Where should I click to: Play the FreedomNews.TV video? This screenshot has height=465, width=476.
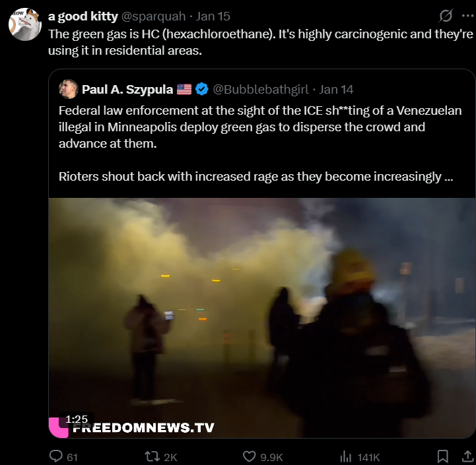(262, 318)
